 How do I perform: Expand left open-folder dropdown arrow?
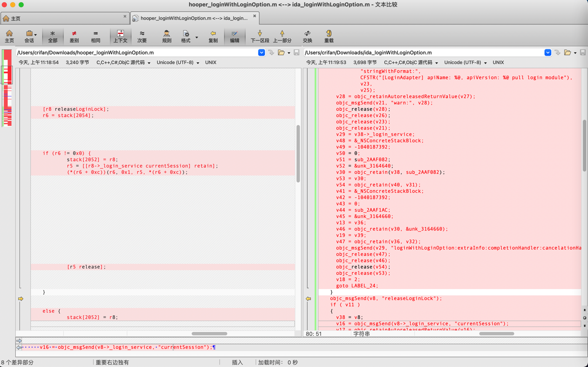pos(289,53)
